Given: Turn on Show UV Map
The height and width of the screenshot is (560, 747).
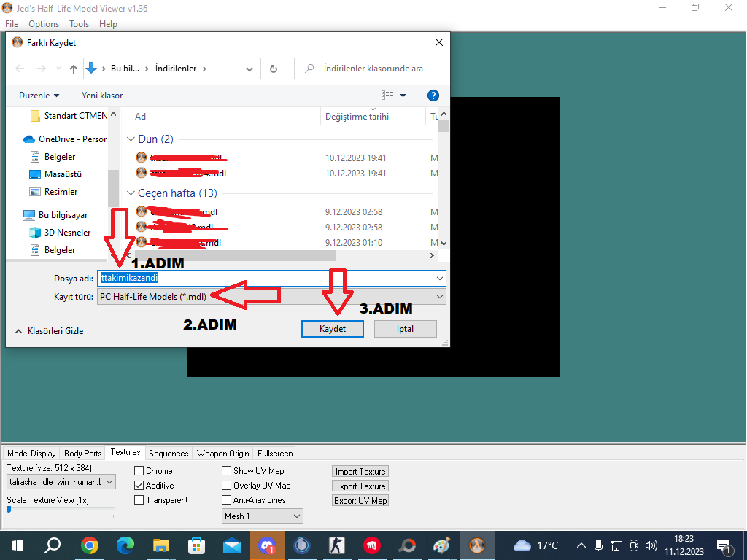Looking at the screenshot, I should pos(227,471).
